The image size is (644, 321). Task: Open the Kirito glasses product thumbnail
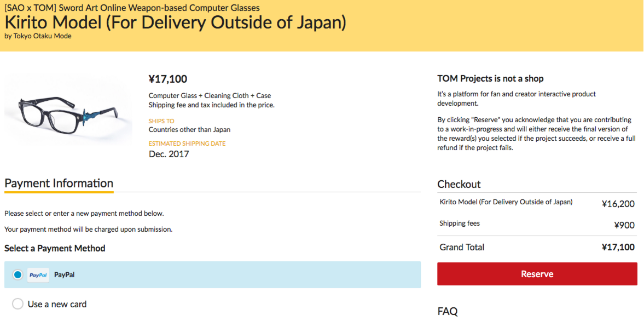click(68, 110)
